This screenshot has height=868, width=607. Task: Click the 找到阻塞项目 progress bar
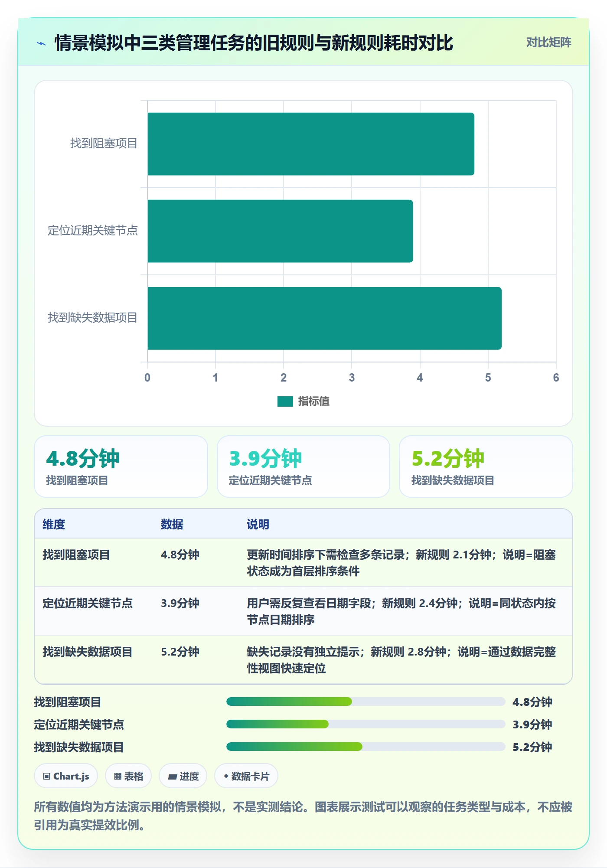(366, 702)
